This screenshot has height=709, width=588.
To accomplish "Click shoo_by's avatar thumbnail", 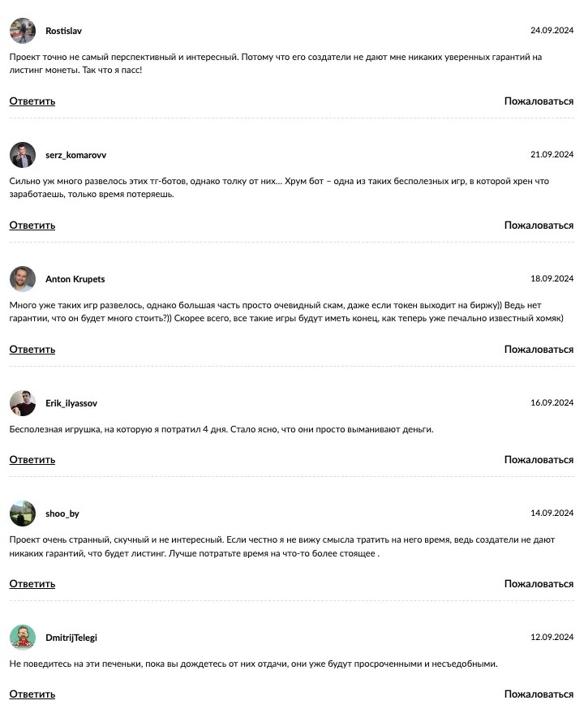I will [23, 513].
